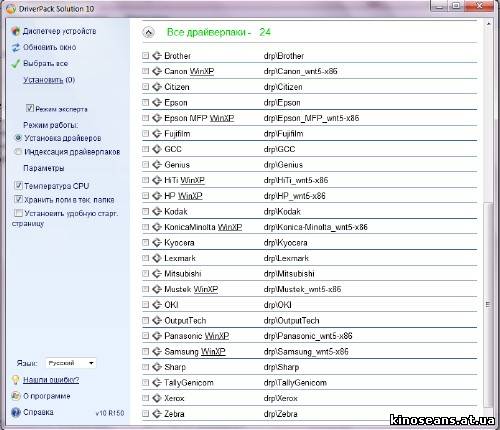Click the driver icon beside OutputTech
500x430 pixels.
click(x=157, y=320)
